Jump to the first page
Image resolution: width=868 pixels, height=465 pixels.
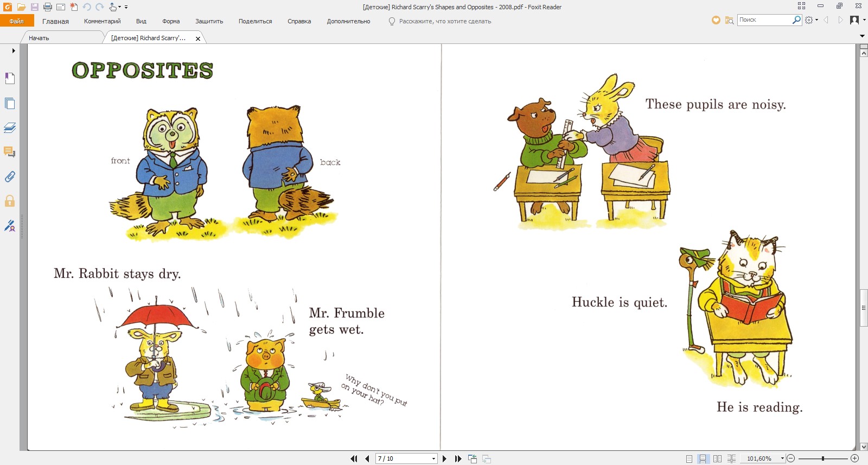pyautogui.click(x=354, y=458)
